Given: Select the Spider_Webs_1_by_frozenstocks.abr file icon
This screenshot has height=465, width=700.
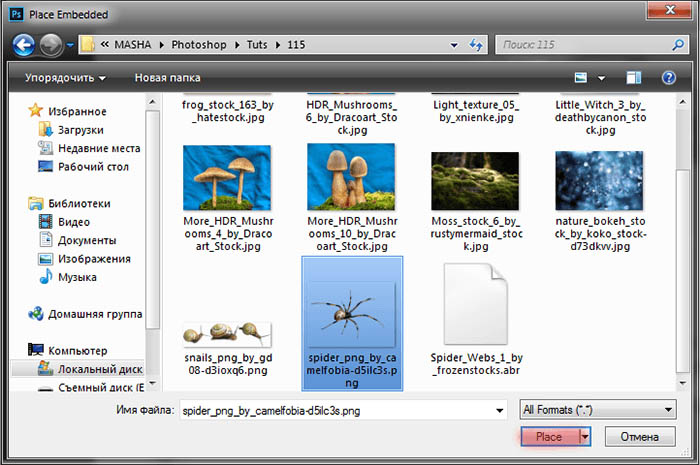Looking at the screenshot, I should (475, 304).
